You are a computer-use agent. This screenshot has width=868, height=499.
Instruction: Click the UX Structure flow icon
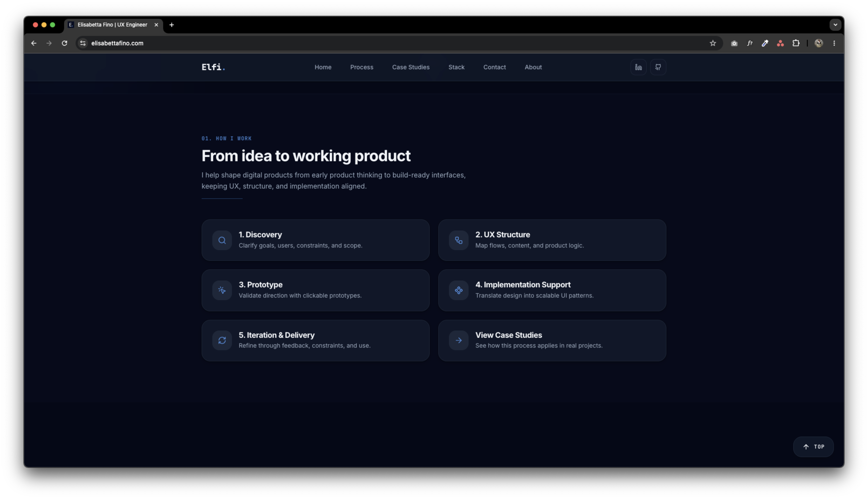459,240
